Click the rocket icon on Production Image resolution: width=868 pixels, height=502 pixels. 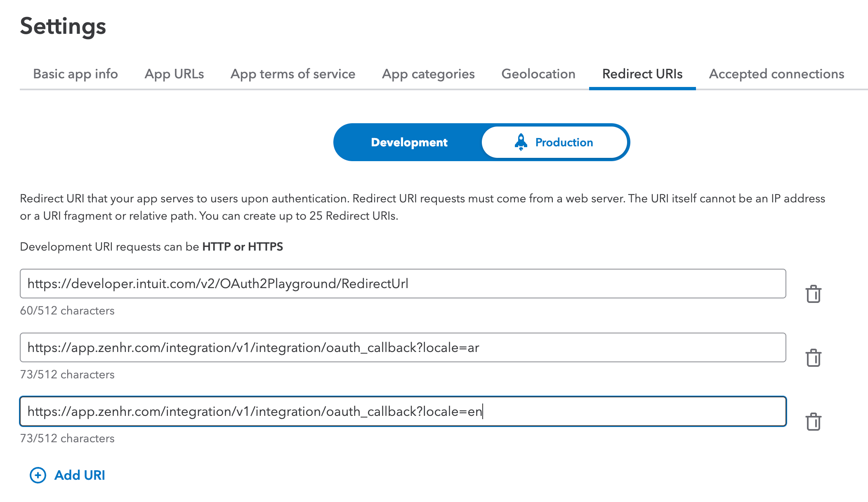pyautogui.click(x=521, y=142)
